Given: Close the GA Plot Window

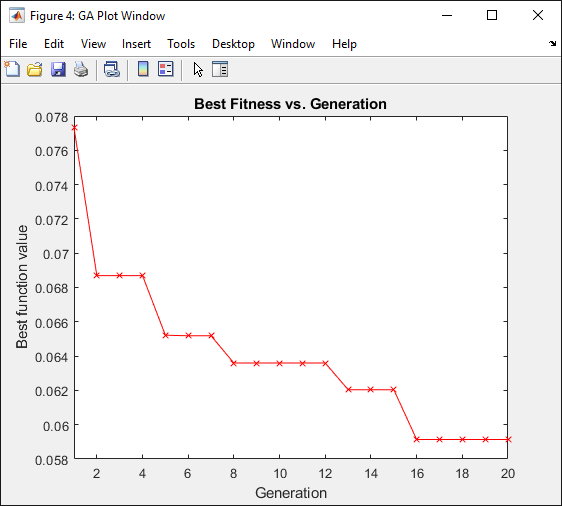Looking at the screenshot, I should tap(538, 15).
